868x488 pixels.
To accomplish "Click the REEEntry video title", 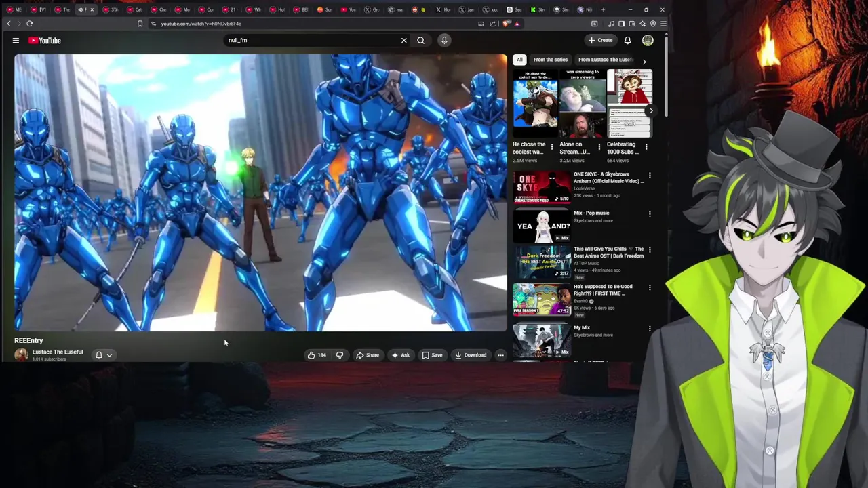I will pos(28,340).
